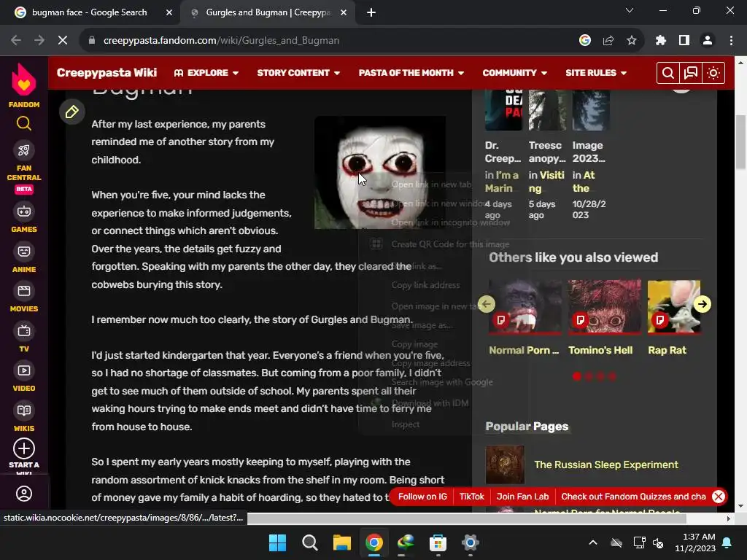Choose Inspect in context menu
747x560 pixels.
tap(406, 424)
